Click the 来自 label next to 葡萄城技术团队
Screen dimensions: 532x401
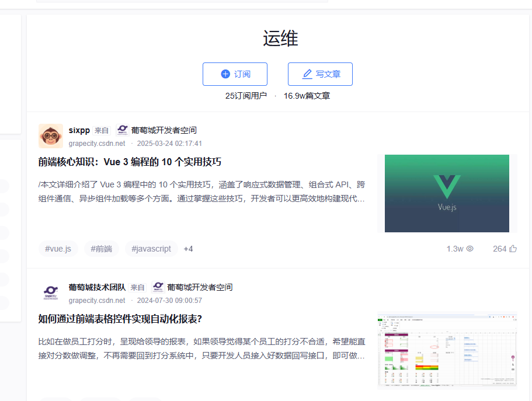coord(137,288)
